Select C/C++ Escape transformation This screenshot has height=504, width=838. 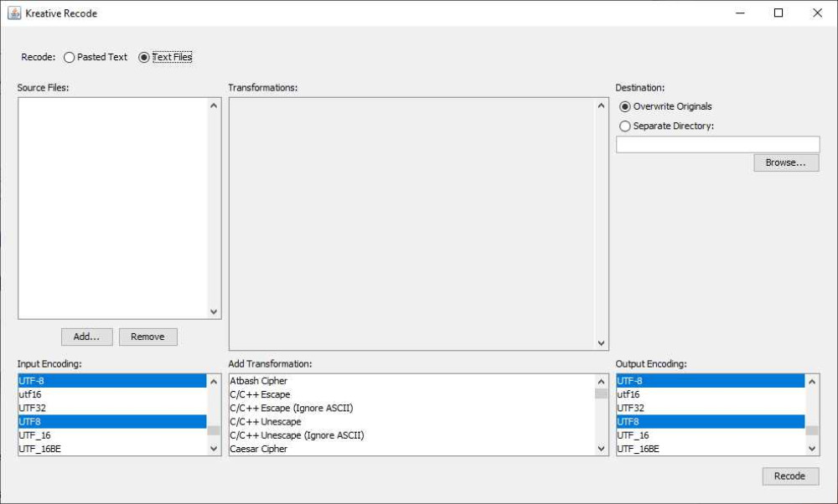tap(411, 394)
